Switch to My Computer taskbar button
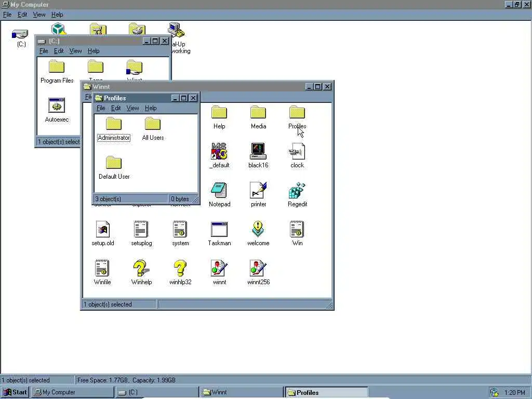The height and width of the screenshot is (399, 532). [x=72, y=392]
